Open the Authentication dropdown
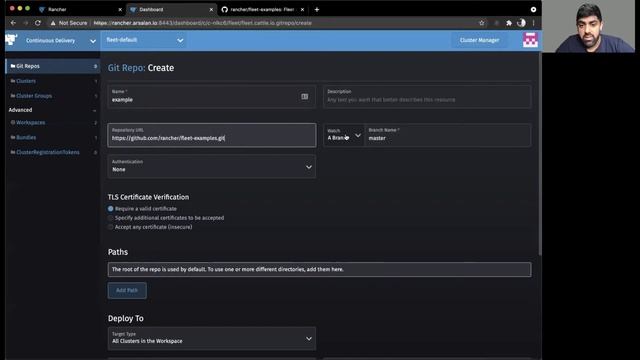Screen dimensions: 640x360 pyautogui.click(x=211, y=166)
